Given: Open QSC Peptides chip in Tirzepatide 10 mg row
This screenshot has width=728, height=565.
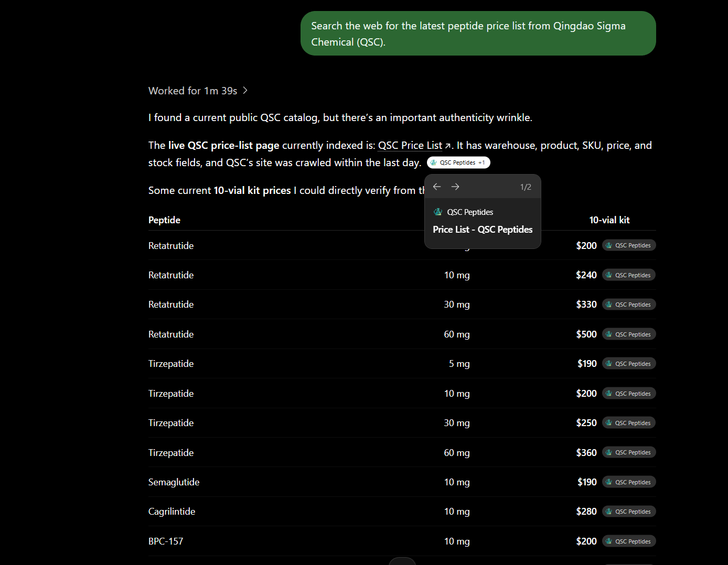Looking at the screenshot, I should pos(629,394).
